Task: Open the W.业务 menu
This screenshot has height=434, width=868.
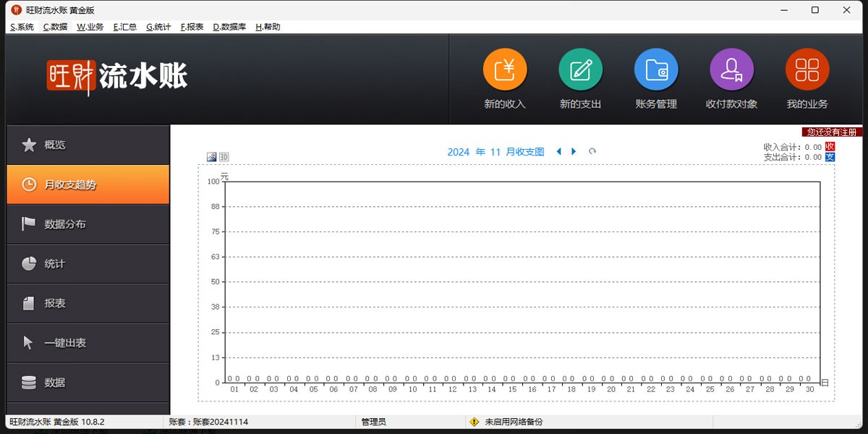Action: click(x=90, y=27)
